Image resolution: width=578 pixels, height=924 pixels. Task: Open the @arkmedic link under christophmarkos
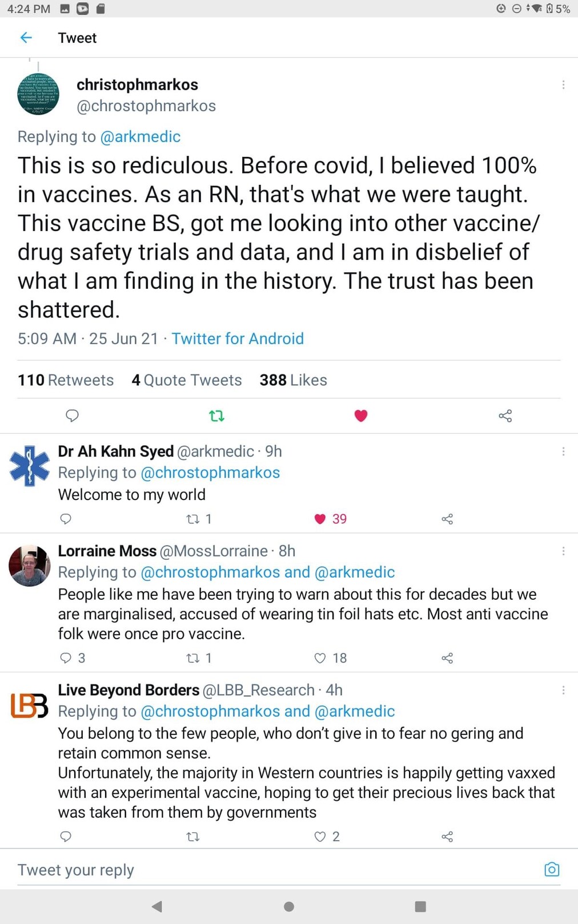click(x=141, y=137)
